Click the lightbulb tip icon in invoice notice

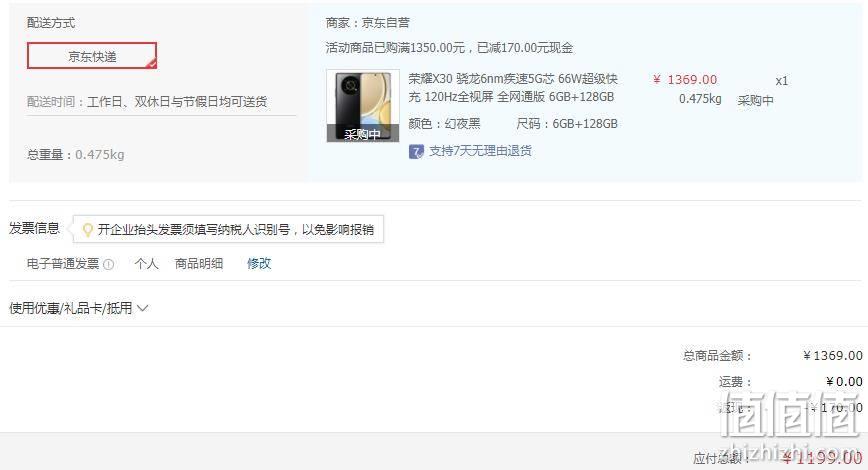point(87,230)
